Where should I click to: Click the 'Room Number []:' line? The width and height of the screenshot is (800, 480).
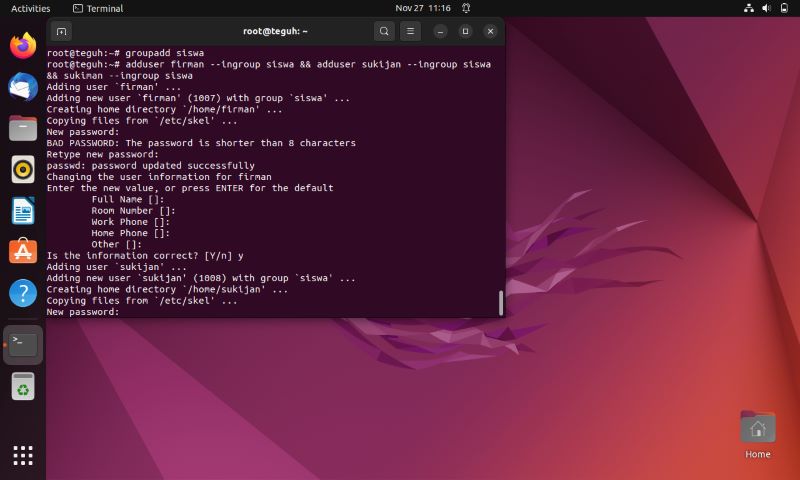(134, 210)
